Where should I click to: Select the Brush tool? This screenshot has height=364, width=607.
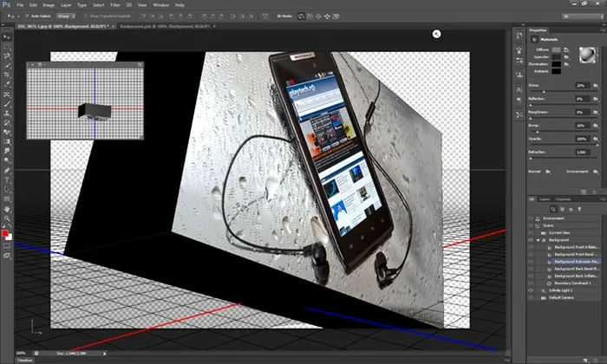[x=7, y=104]
